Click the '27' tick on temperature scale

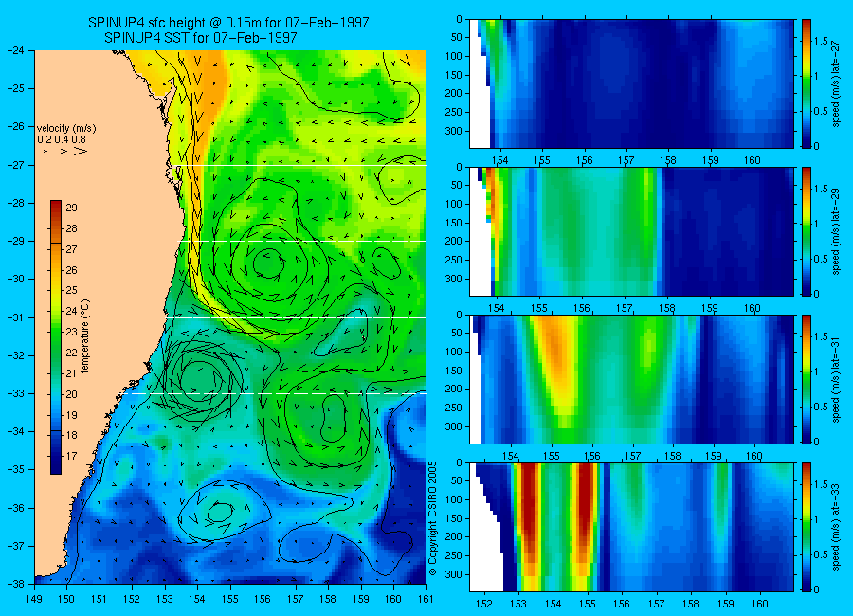pyautogui.click(x=71, y=249)
